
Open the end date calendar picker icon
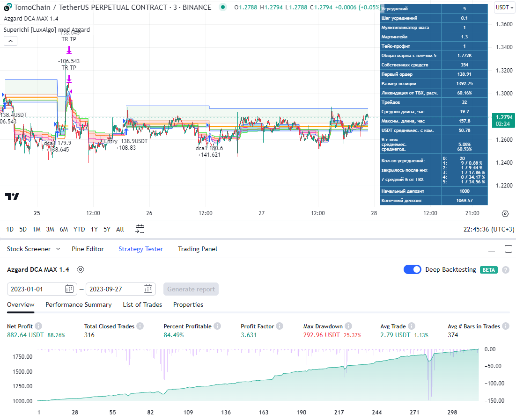tap(148, 289)
